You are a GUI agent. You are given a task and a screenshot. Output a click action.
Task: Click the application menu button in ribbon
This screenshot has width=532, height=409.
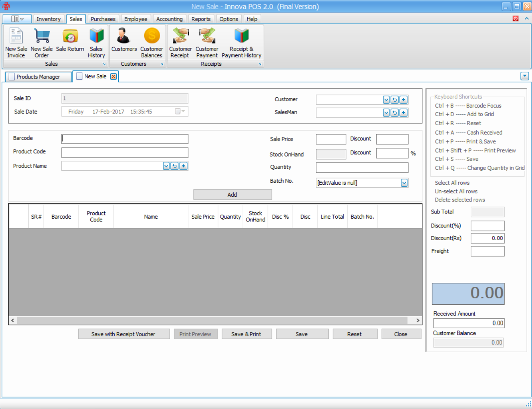coord(17,19)
